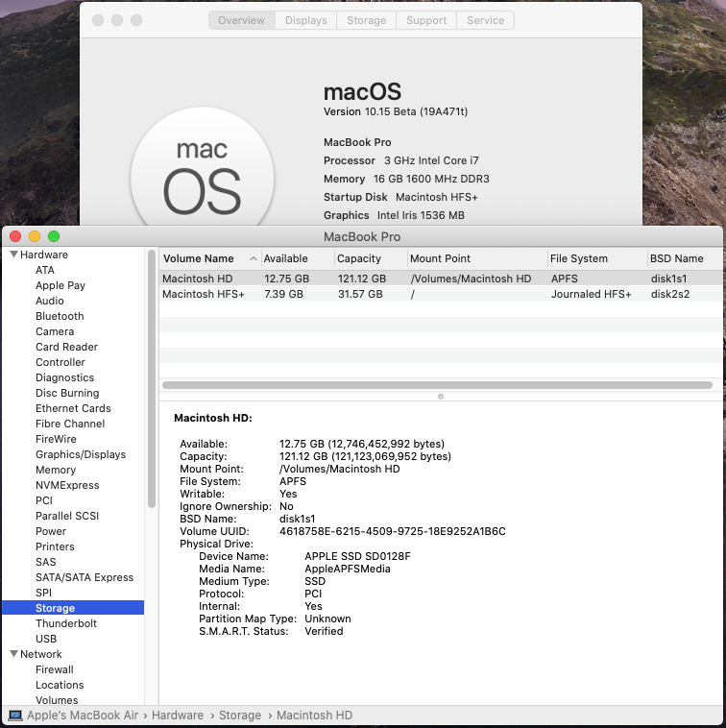Image resolution: width=726 pixels, height=728 pixels.
Task: Sort by the BSD Name column header
Action: [x=685, y=258]
